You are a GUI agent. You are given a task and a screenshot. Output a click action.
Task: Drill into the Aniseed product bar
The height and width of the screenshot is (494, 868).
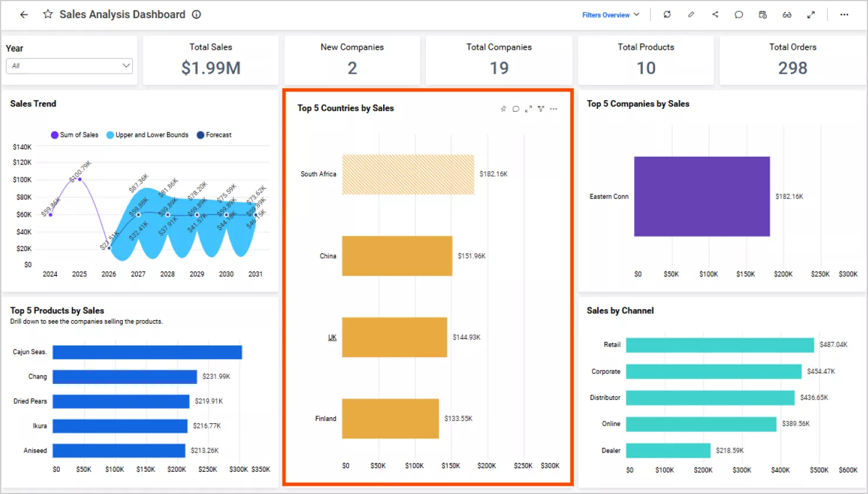click(119, 451)
